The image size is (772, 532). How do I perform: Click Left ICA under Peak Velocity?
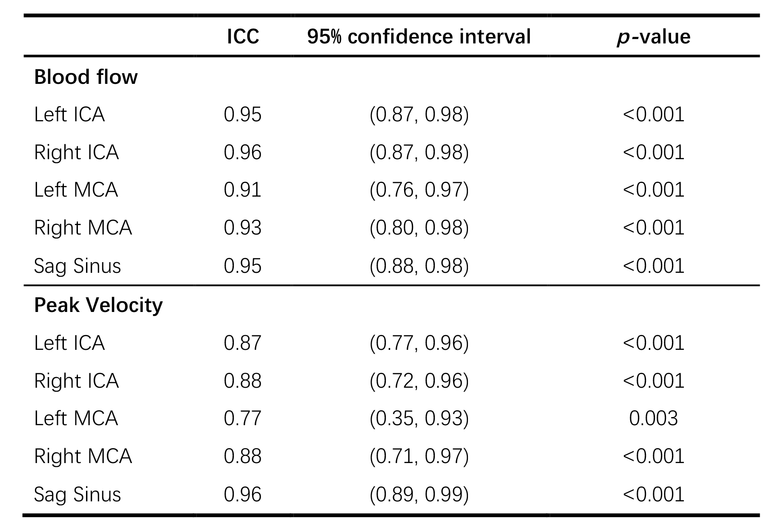coord(69,343)
